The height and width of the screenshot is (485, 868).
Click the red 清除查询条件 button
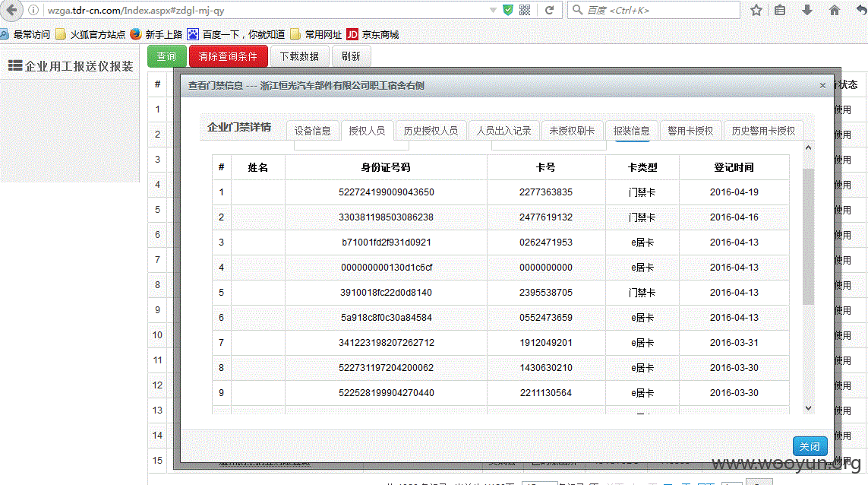point(228,56)
